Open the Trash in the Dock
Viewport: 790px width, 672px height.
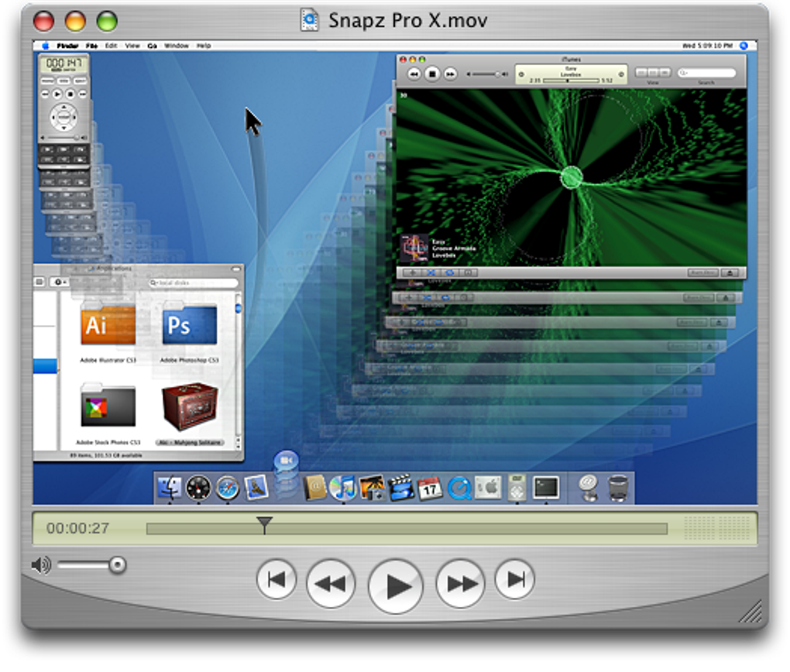click(618, 488)
